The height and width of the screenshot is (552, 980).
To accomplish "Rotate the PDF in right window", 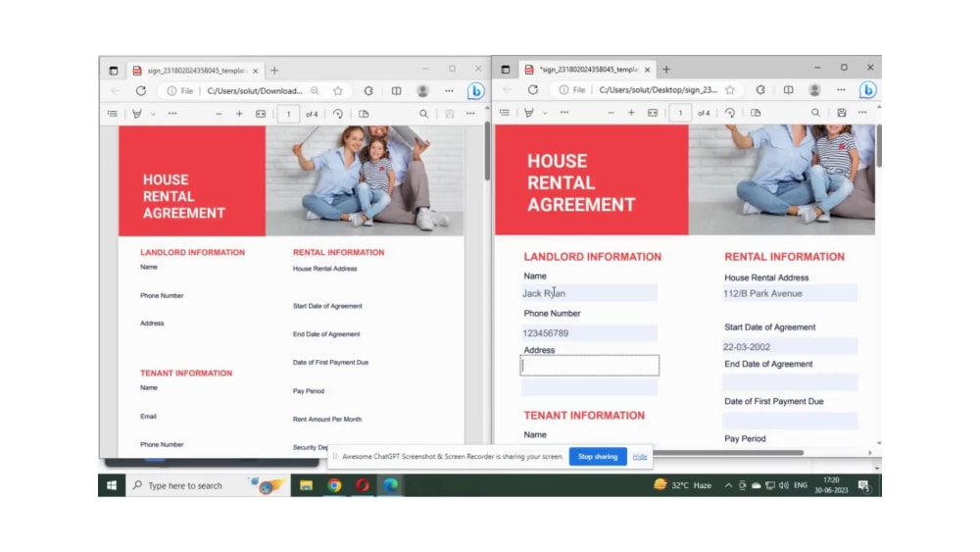I will pos(730,113).
